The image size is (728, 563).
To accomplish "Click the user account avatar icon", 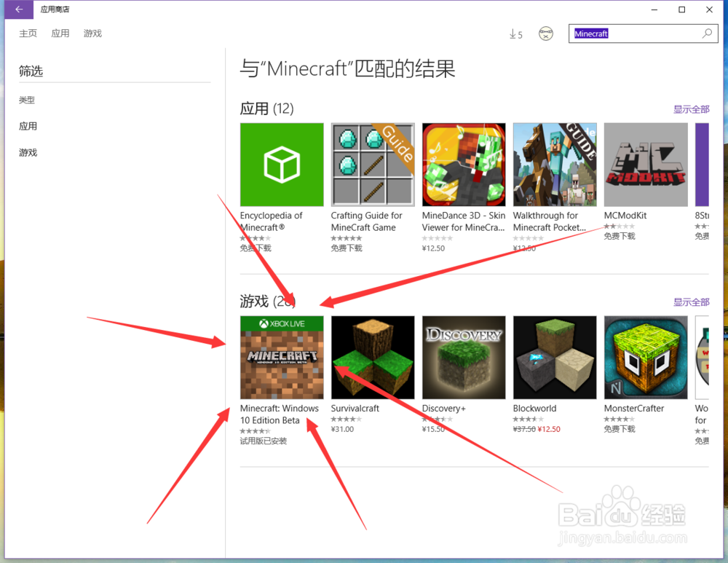I will pyautogui.click(x=545, y=34).
